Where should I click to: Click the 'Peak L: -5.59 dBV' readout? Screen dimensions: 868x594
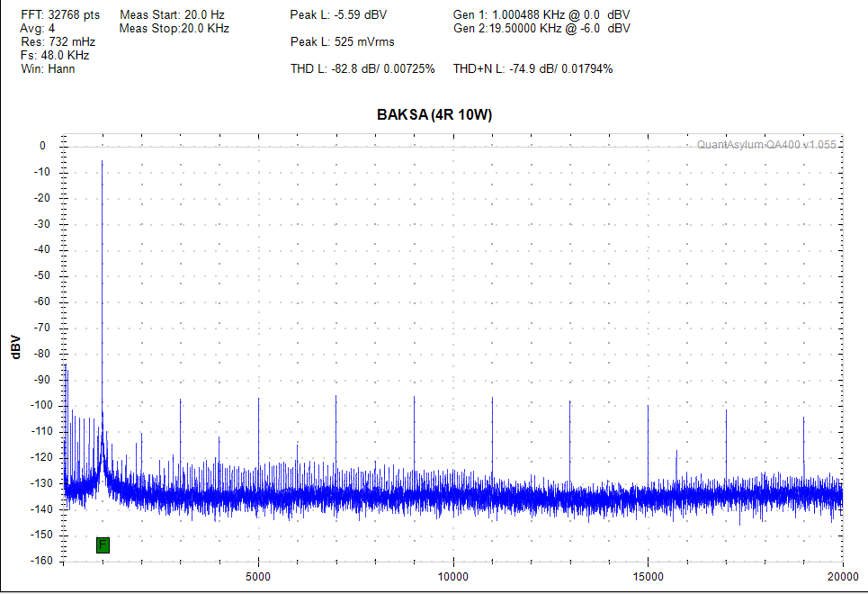click(338, 15)
